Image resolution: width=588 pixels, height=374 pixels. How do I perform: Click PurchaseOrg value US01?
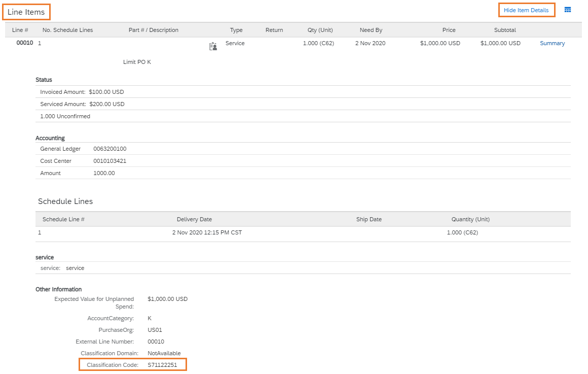coord(155,330)
